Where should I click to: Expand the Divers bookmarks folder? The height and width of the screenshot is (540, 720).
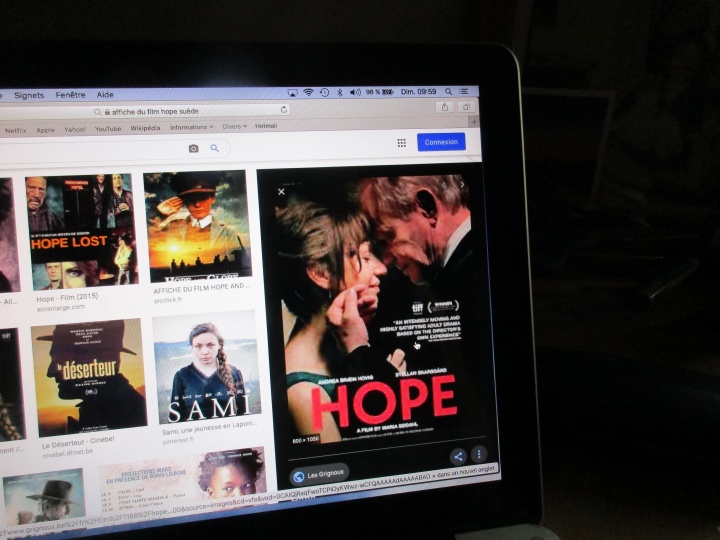(x=235, y=126)
